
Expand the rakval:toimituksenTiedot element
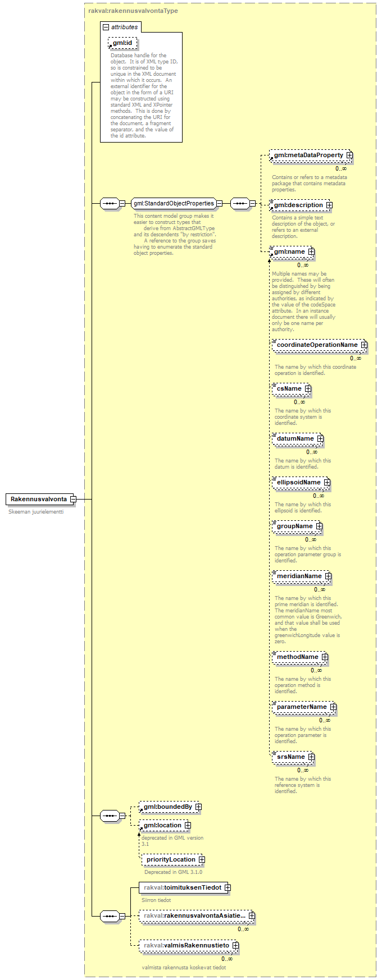tap(228, 887)
